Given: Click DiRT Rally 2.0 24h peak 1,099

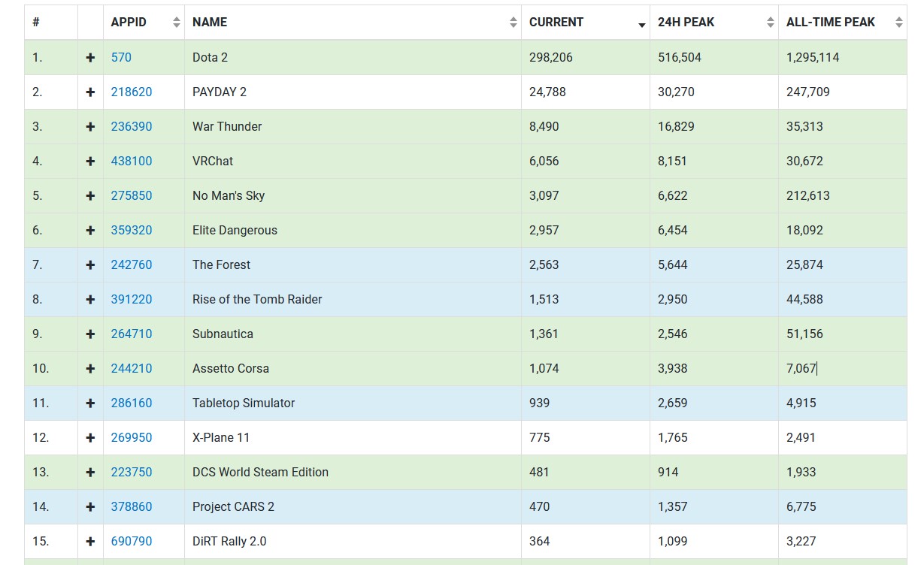Looking at the screenshot, I should pos(673,541).
